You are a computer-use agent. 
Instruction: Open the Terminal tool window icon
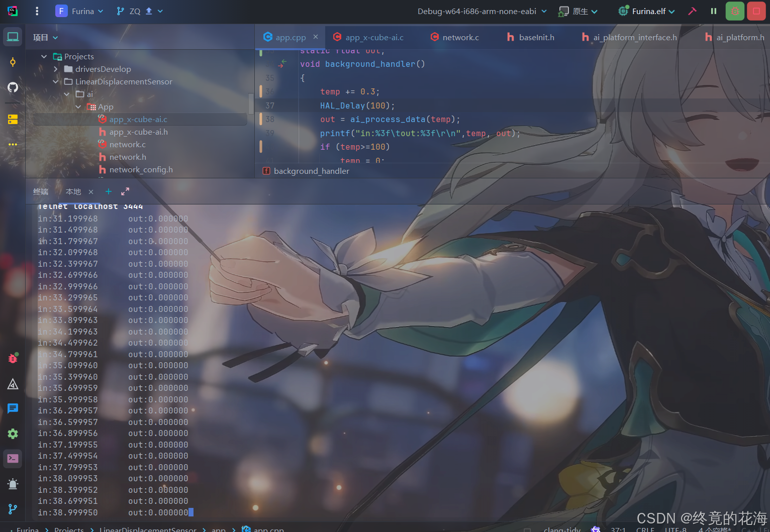pyautogui.click(x=13, y=459)
